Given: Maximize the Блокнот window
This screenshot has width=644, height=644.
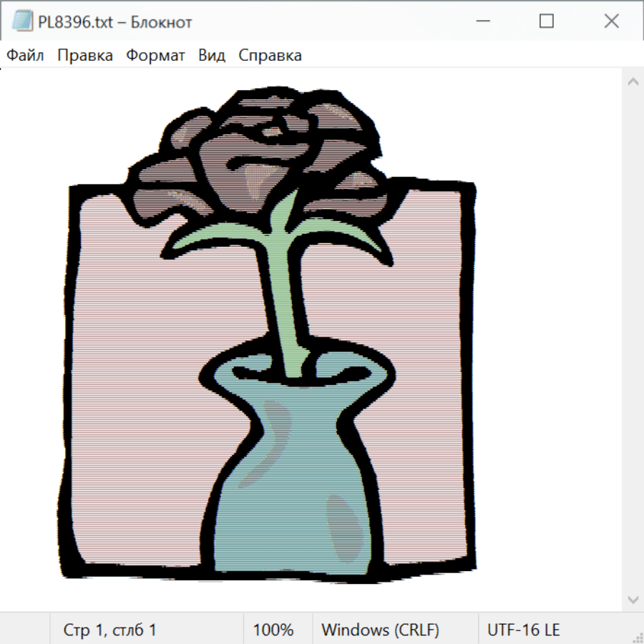Looking at the screenshot, I should point(546,21).
